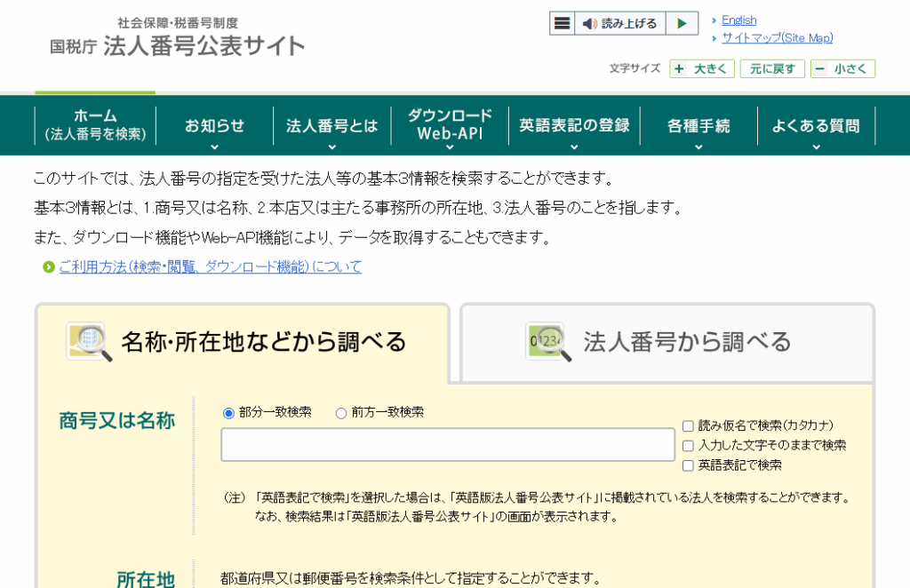Check the 英語表記で検索 option
This screenshot has width=910, height=588.
688,465
